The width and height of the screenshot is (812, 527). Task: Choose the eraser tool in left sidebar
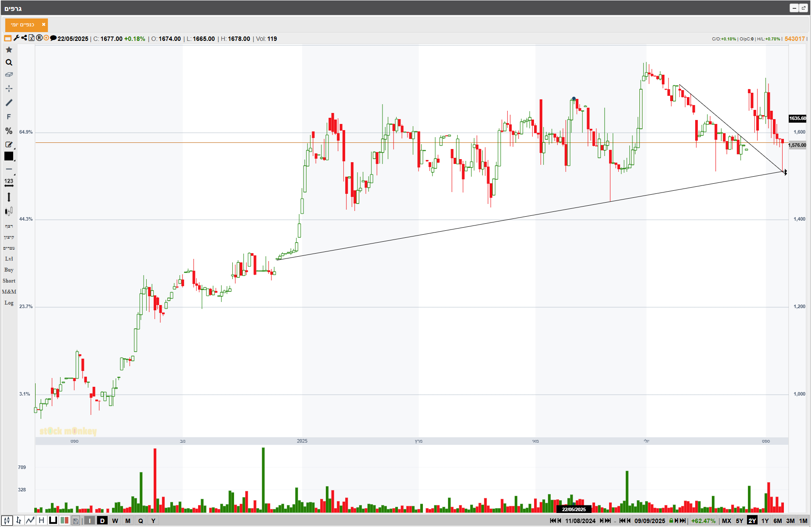[x=9, y=75]
